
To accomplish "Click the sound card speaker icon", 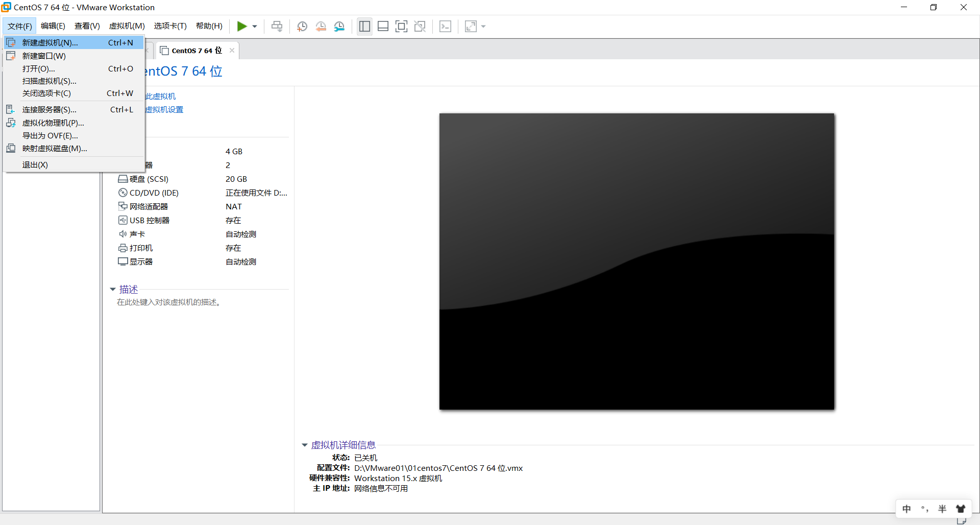I will click(122, 234).
